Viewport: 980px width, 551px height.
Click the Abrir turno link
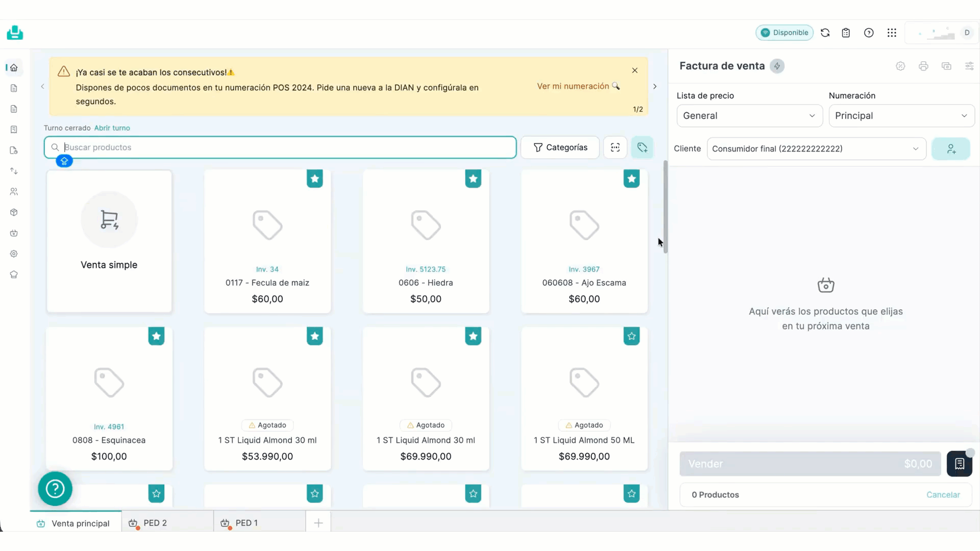click(112, 128)
